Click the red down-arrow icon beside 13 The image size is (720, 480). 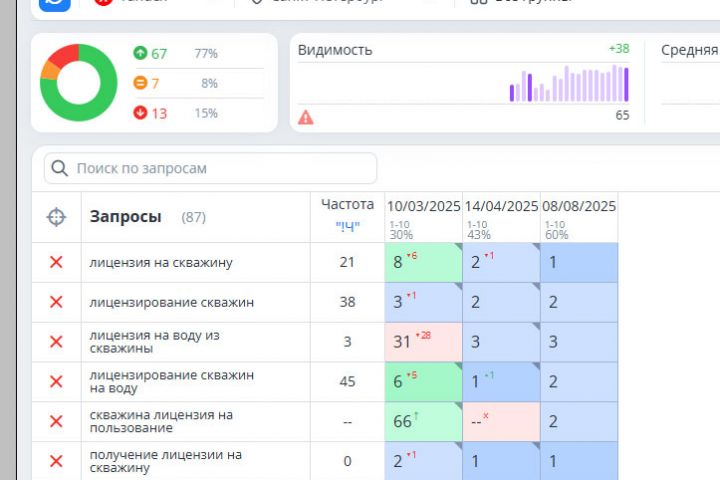coord(140,113)
